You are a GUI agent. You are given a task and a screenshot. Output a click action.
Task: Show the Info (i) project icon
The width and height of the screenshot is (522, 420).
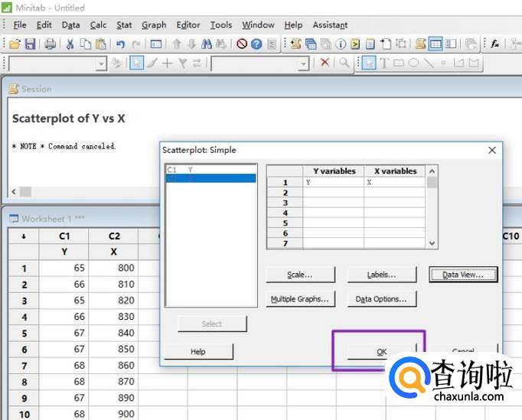(x=341, y=44)
